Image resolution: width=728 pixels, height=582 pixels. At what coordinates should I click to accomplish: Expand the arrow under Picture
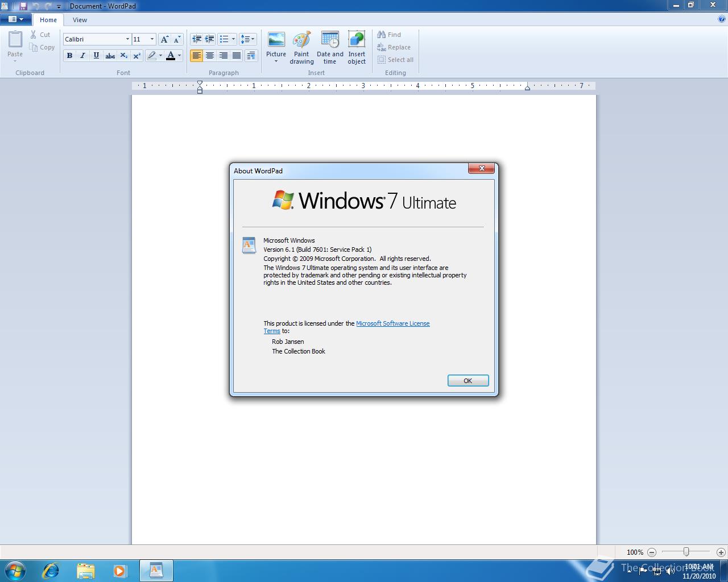pyautogui.click(x=276, y=61)
